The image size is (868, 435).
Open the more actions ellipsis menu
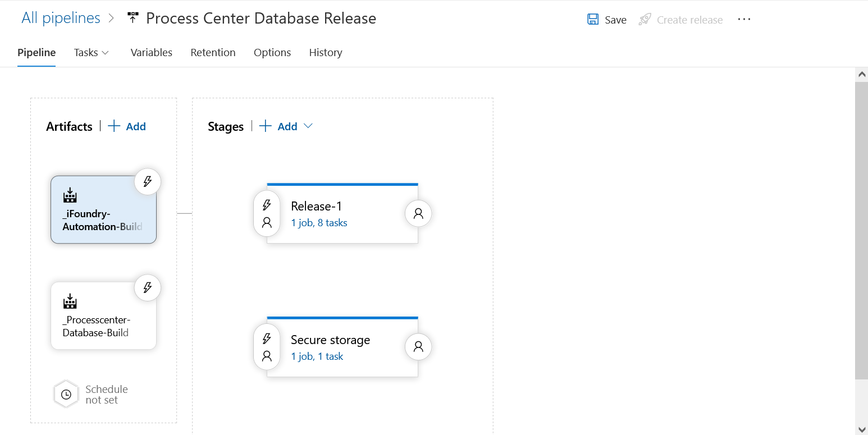[x=744, y=19]
